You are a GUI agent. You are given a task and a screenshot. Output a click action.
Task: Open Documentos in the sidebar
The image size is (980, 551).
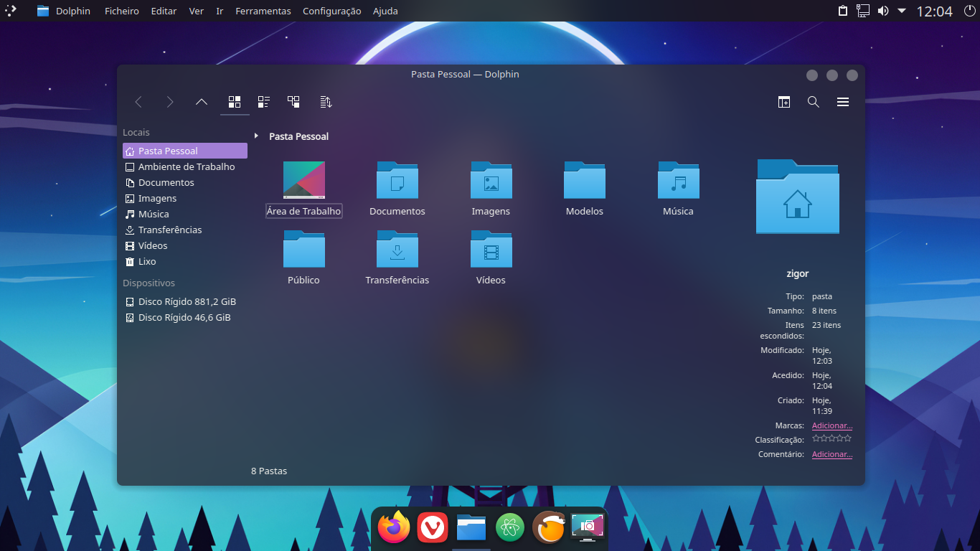[185, 182]
